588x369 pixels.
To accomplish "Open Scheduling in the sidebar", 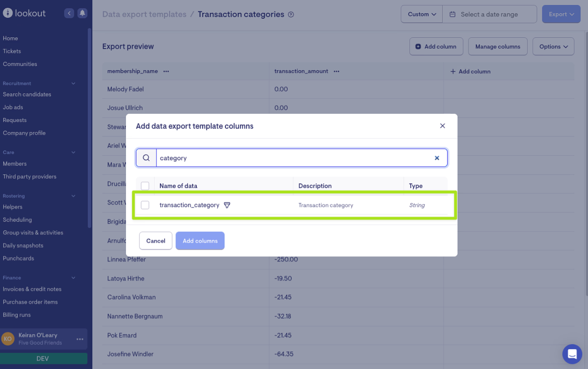I will pyautogui.click(x=17, y=220).
